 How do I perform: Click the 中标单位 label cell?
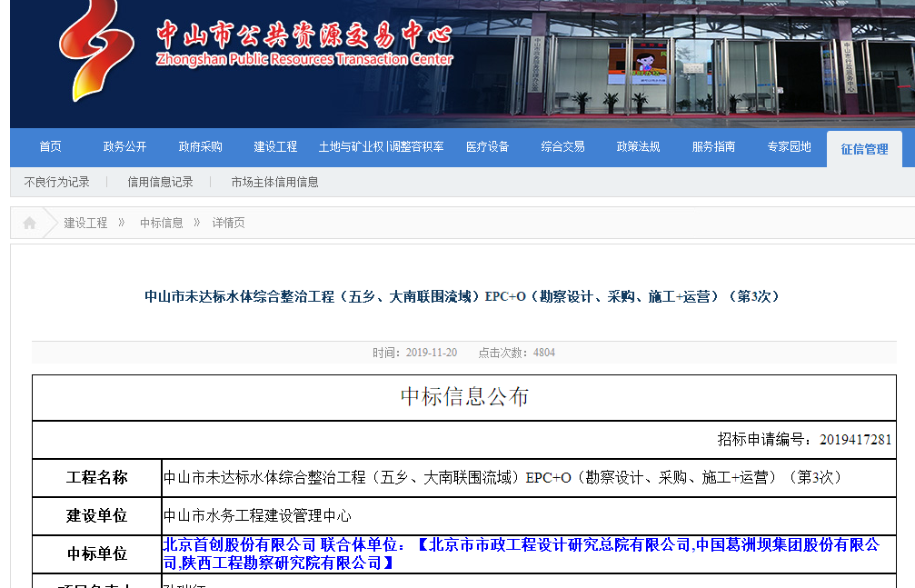point(97,553)
